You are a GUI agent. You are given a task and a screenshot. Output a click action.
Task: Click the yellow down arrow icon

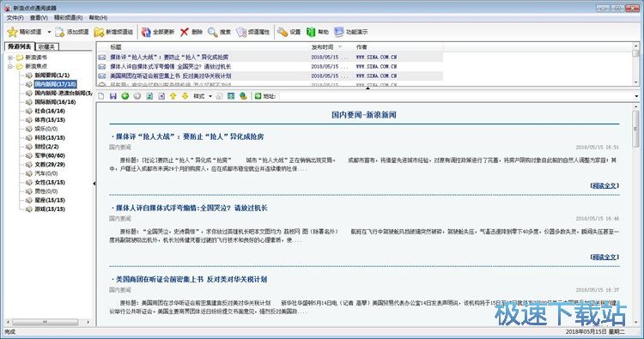[185, 96]
